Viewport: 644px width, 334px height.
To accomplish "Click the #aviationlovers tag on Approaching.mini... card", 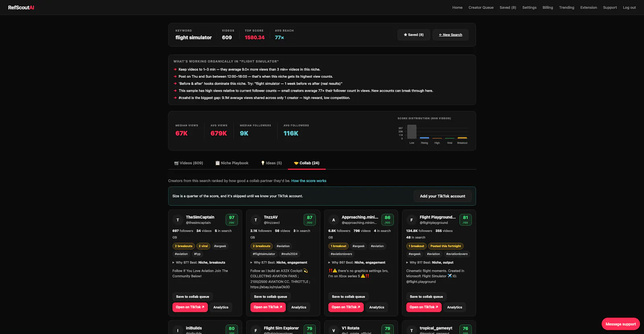I will point(341,254).
